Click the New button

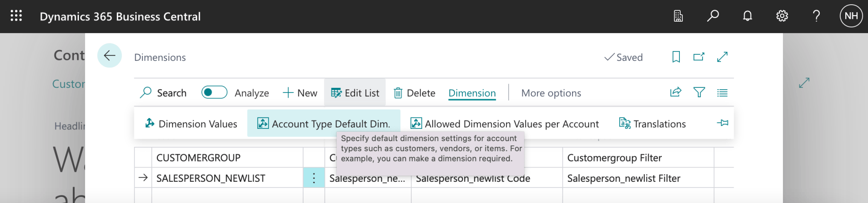300,93
